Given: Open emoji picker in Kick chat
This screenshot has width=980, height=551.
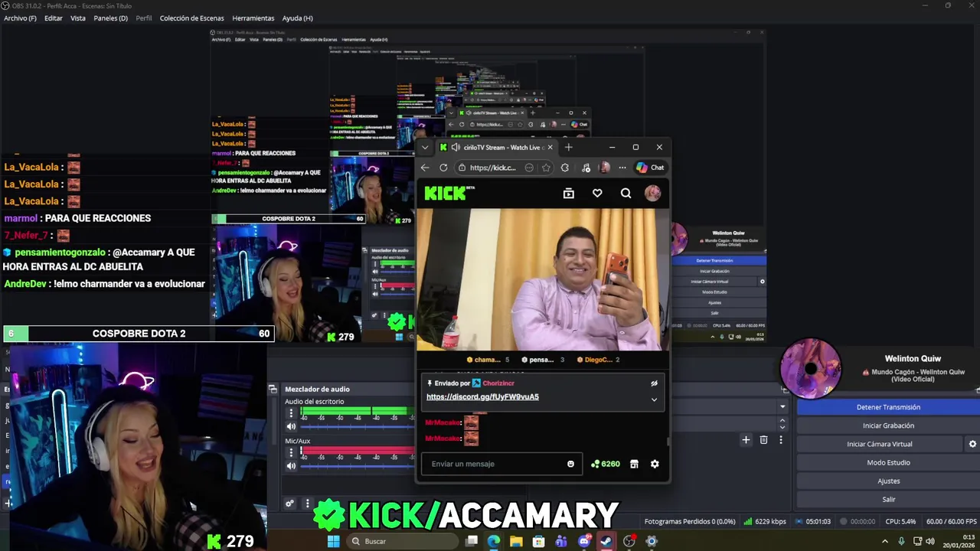Looking at the screenshot, I should tap(570, 464).
